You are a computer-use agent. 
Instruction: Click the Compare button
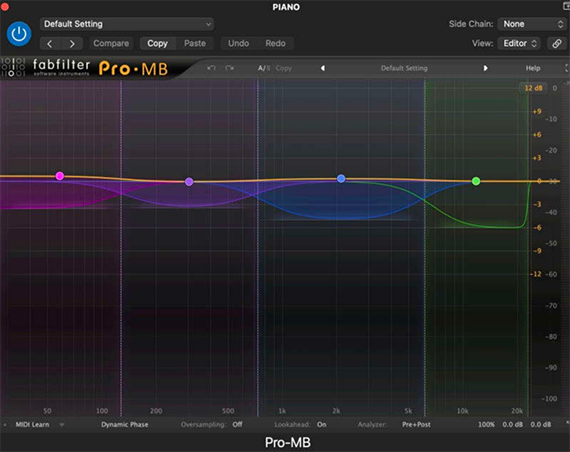111,43
